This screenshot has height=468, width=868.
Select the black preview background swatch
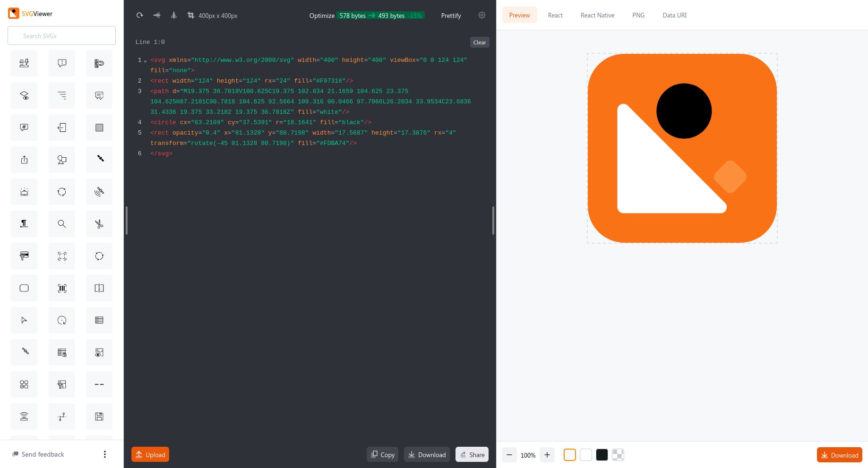click(602, 454)
